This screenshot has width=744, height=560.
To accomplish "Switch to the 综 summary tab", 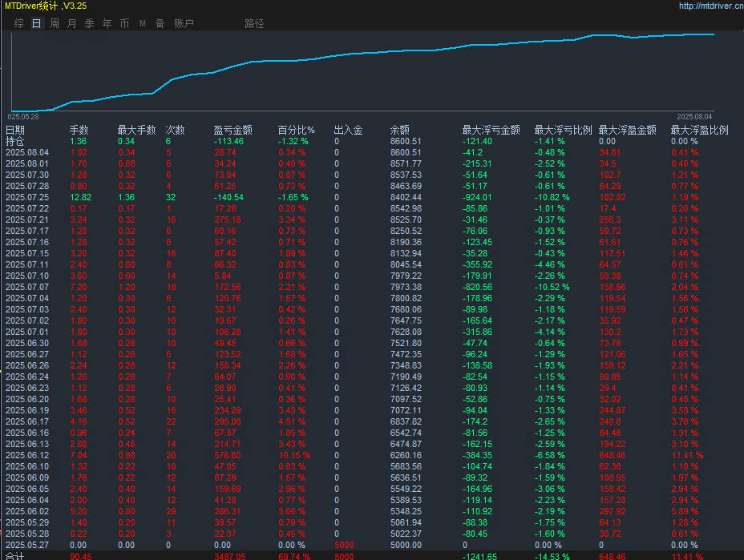I will pos(18,23).
